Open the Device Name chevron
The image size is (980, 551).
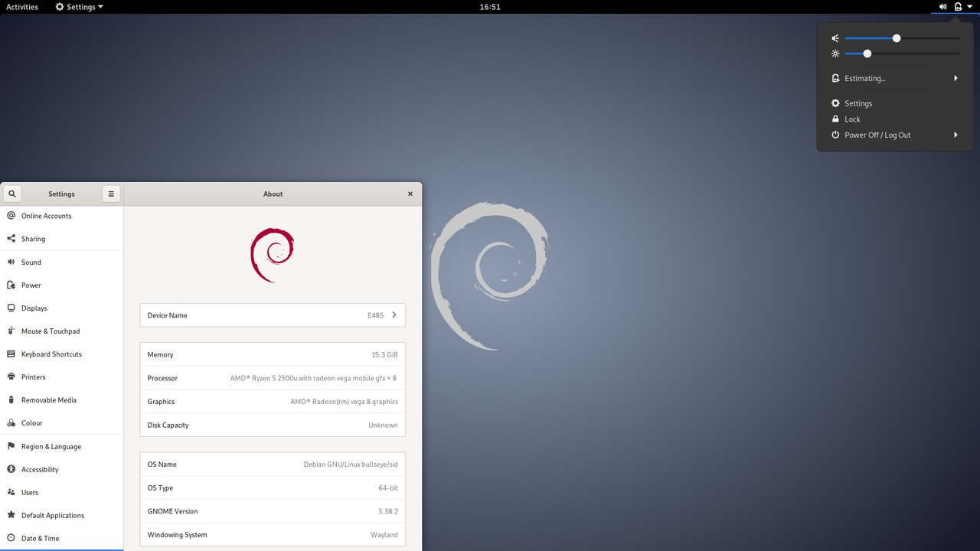tap(394, 315)
